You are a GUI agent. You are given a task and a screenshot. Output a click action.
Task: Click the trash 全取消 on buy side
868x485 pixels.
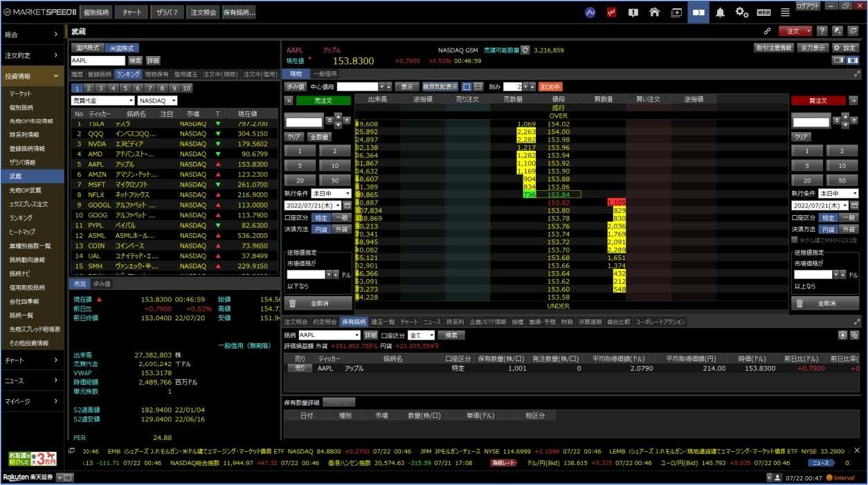(825, 303)
